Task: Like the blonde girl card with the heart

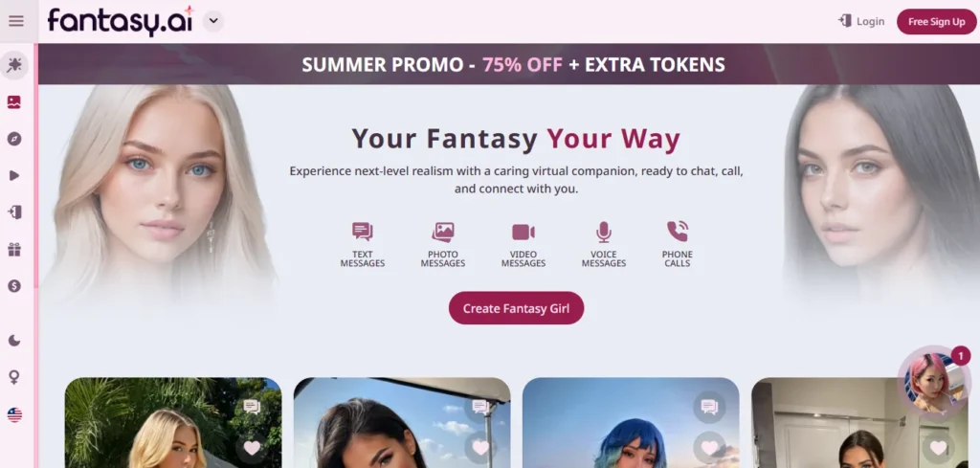Action: pyautogui.click(x=252, y=447)
